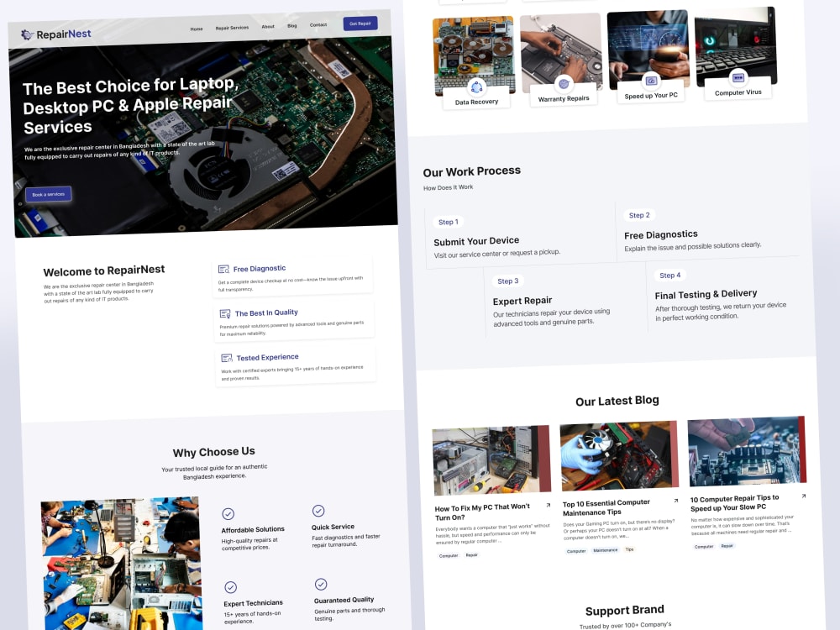The height and width of the screenshot is (630, 840).
Task: Click the Quick Service checkmark icon
Action: (318, 511)
